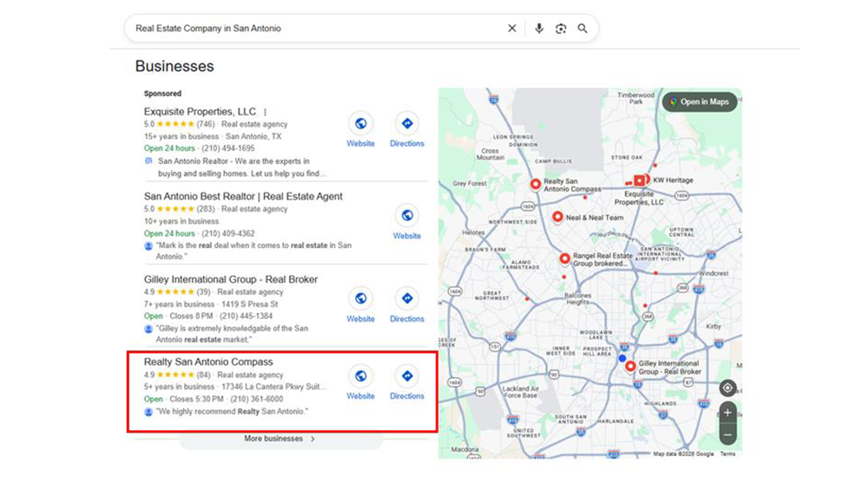
Task: Click the (39) reviews count
Action: click(x=203, y=292)
